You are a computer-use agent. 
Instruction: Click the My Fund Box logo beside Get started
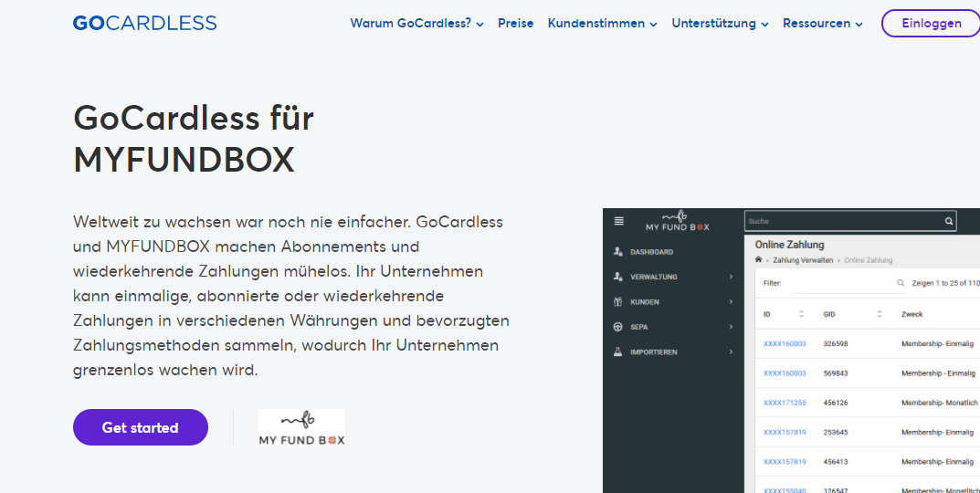click(x=302, y=427)
